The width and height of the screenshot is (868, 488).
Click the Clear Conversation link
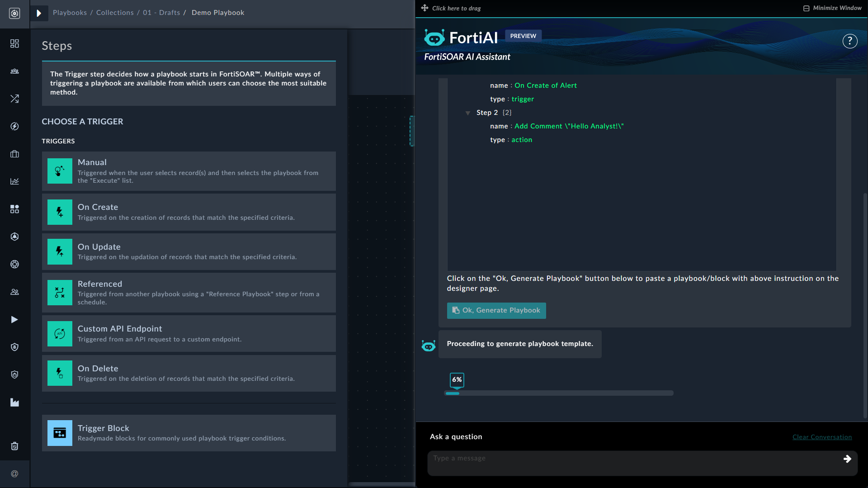(x=822, y=437)
